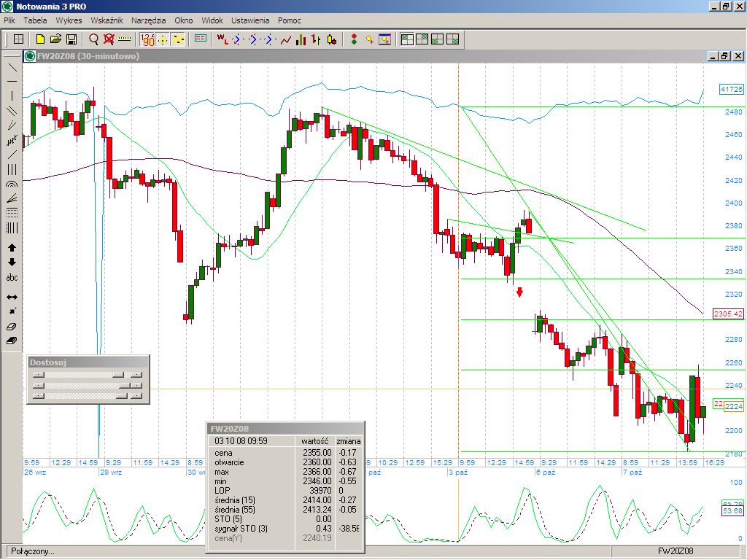Open the Tabela menu
747x560 pixels.
[35, 20]
